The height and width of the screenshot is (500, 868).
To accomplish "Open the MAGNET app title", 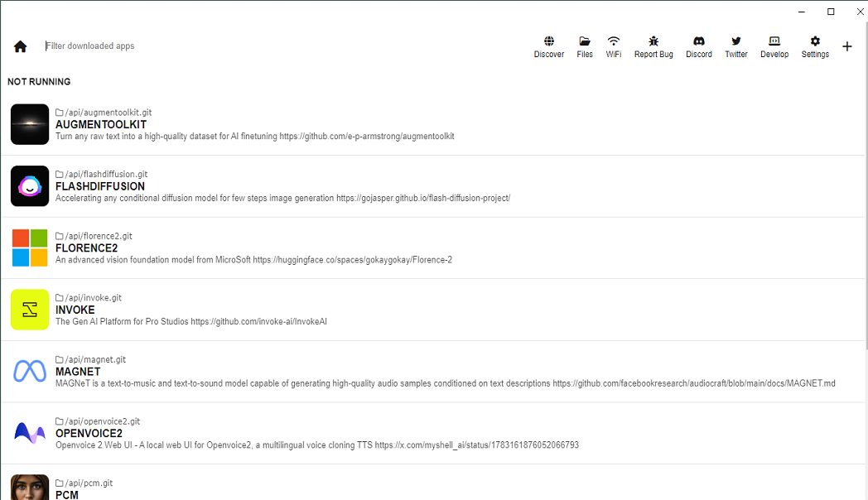I will point(78,372).
